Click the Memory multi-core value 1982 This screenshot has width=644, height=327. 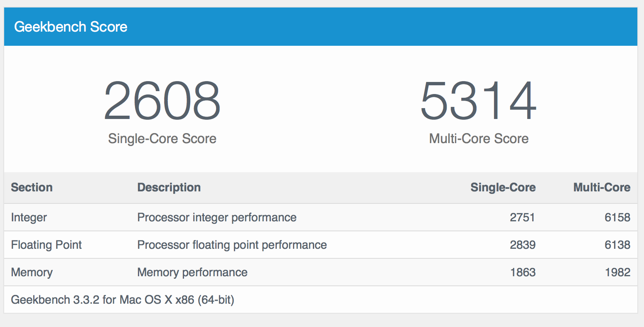click(617, 272)
